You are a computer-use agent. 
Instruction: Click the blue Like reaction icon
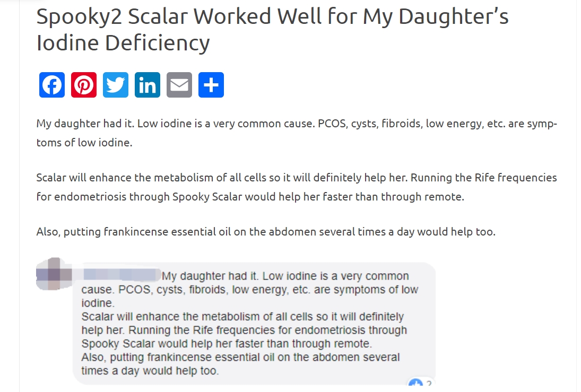coord(415,384)
